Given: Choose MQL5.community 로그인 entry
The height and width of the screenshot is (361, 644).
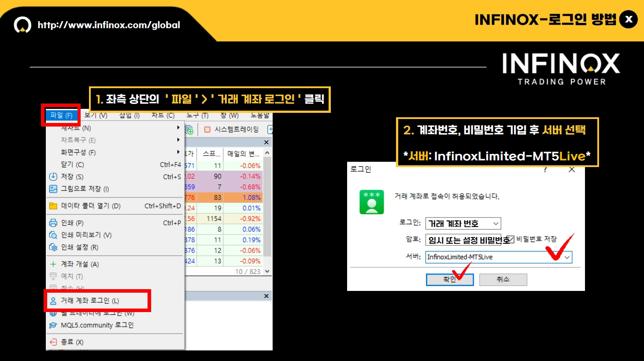Looking at the screenshot, I should pyautogui.click(x=115, y=325).
